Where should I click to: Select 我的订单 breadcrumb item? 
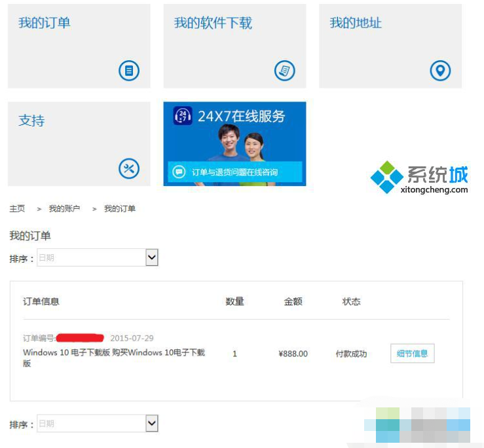(120, 208)
